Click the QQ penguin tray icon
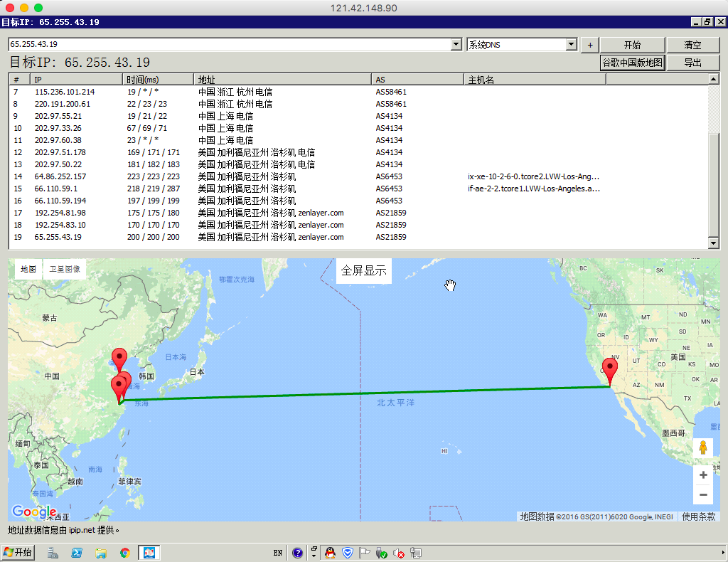The height and width of the screenshot is (562, 728). point(330,553)
